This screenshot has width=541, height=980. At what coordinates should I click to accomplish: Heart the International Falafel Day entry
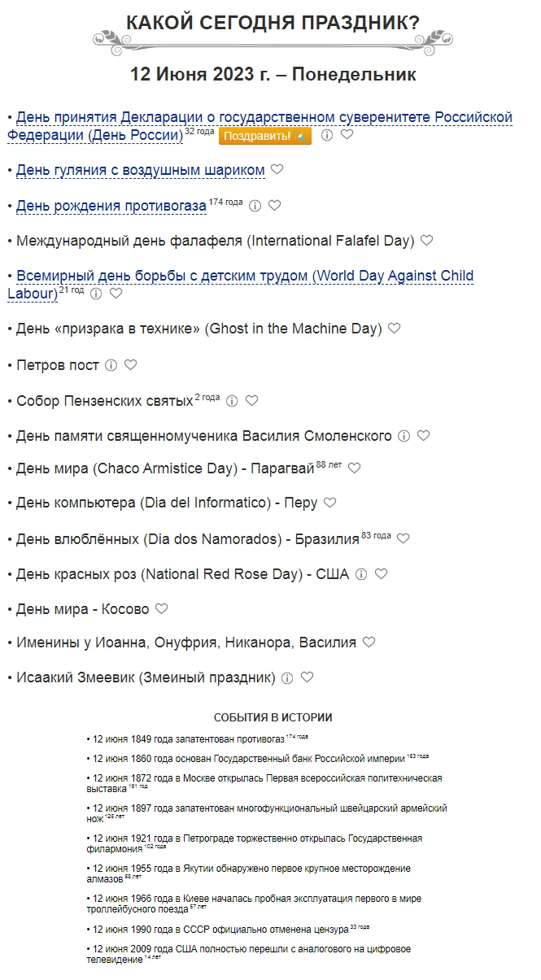[x=426, y=240]
